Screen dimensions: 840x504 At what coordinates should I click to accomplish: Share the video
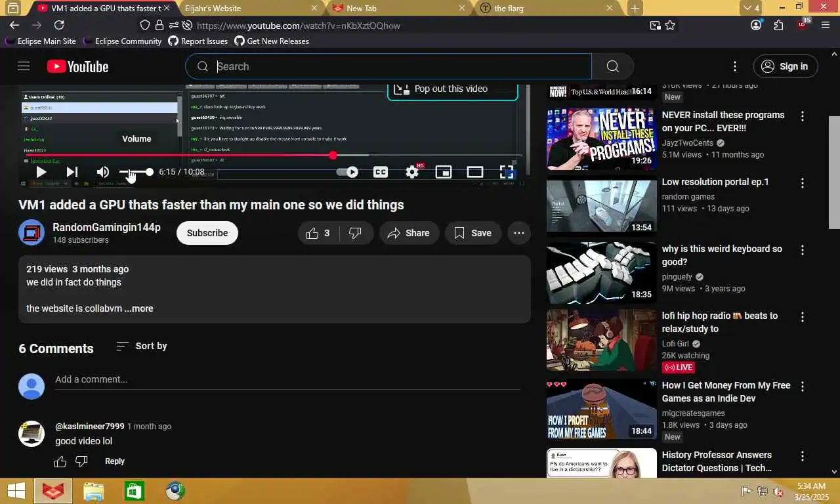click(x=409, y=233)
